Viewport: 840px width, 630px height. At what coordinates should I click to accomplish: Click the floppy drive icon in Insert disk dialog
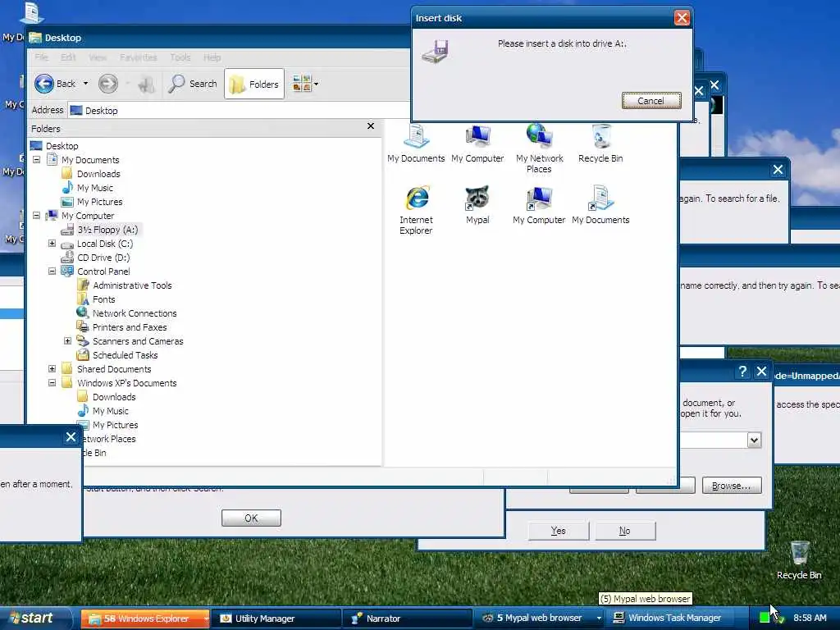point(435,52)
